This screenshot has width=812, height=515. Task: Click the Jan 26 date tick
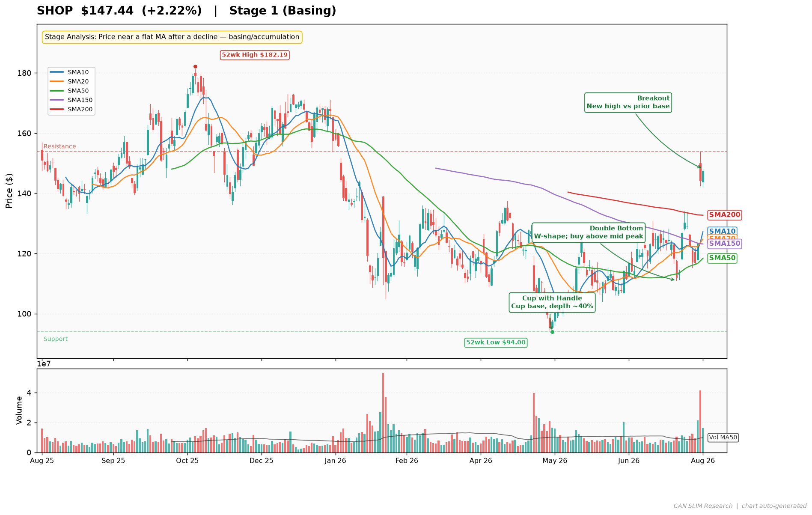pos(336,461)
